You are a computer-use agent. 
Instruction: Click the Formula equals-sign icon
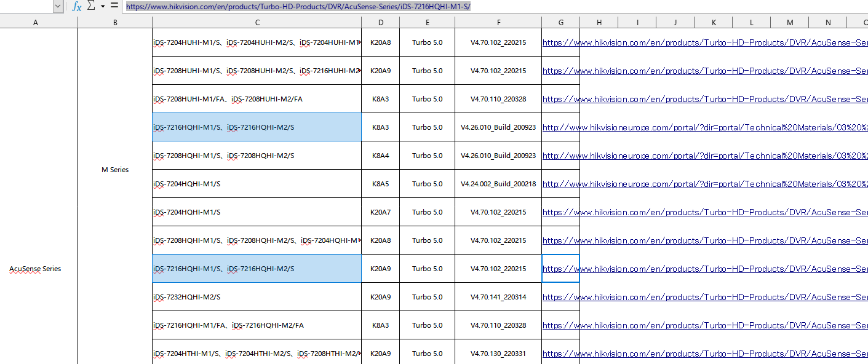[114, 6]
